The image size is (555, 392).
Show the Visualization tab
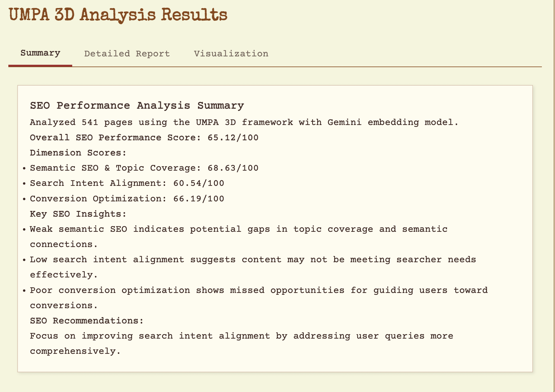tap(231, 54)
